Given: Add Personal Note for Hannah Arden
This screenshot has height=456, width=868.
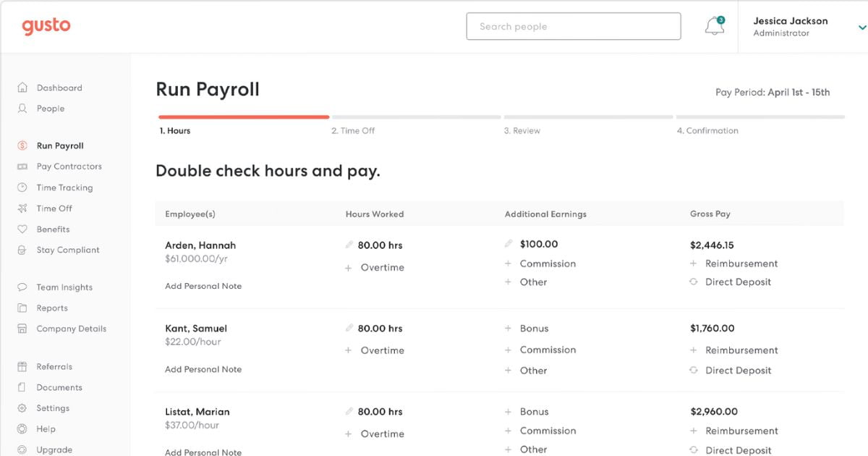Looking at the screenshot, I should coord(203,286).
